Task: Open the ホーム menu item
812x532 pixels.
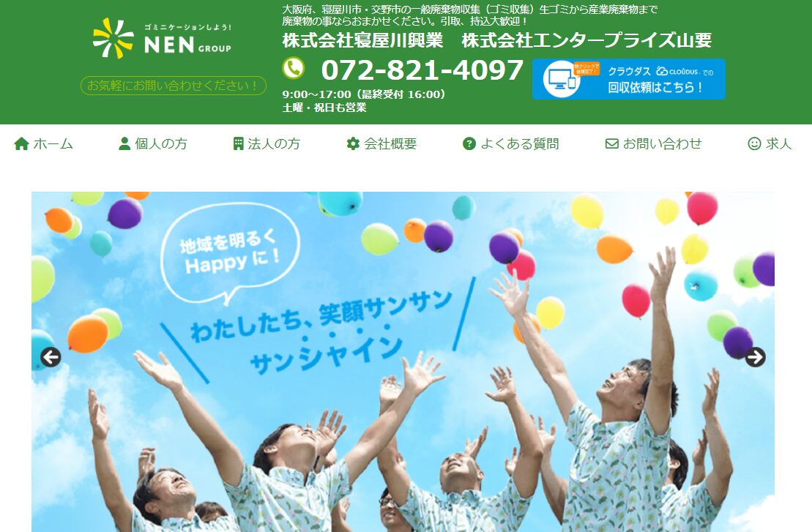Action: (x=43, y=143)
